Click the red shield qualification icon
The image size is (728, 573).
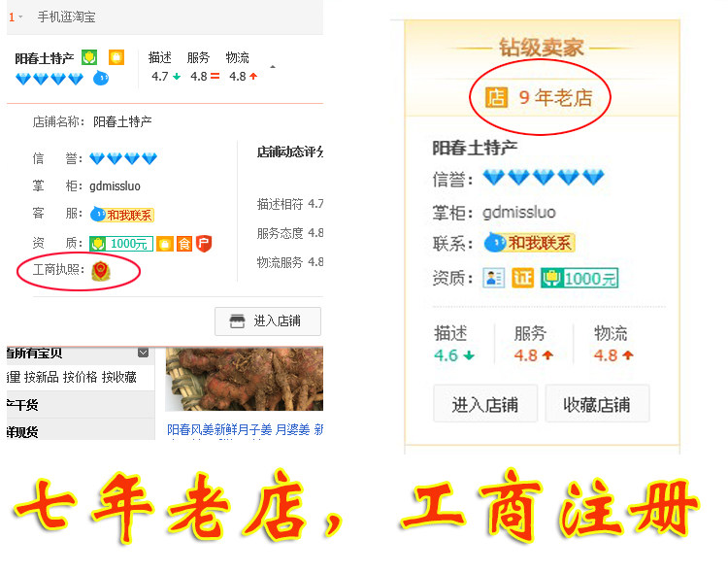pyautogui.click(x=204, y=244)
